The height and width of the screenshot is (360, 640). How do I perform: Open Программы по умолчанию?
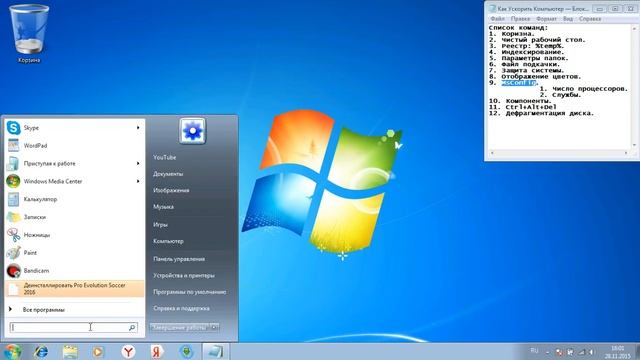coord(189,292)
